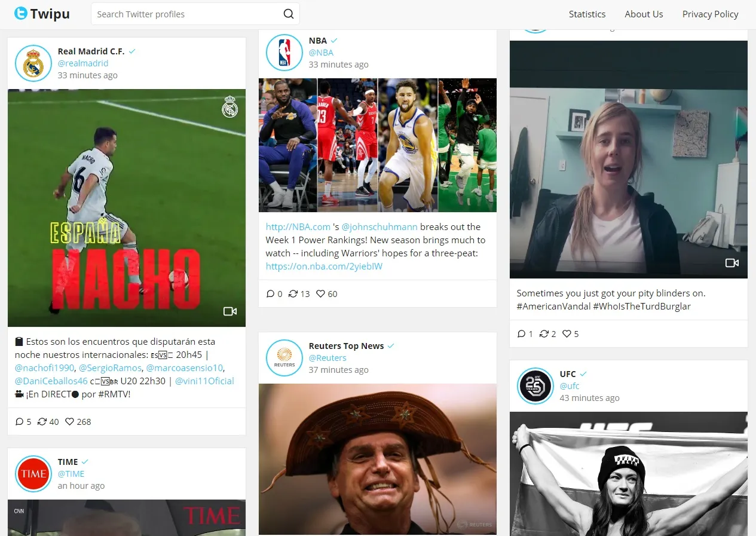The width and height of the screenshot is (756, 536).
Task: Click retweet icon showing 2
Action: point(544,334)
